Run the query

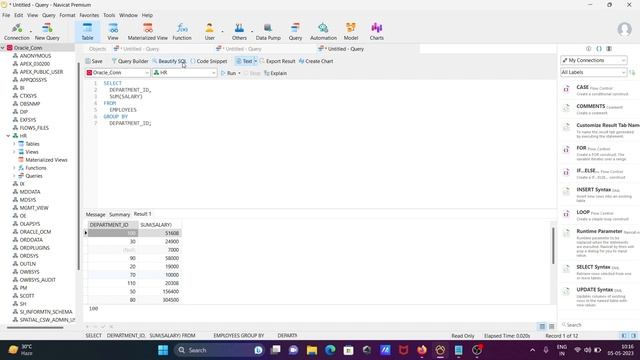pos(229,73)
